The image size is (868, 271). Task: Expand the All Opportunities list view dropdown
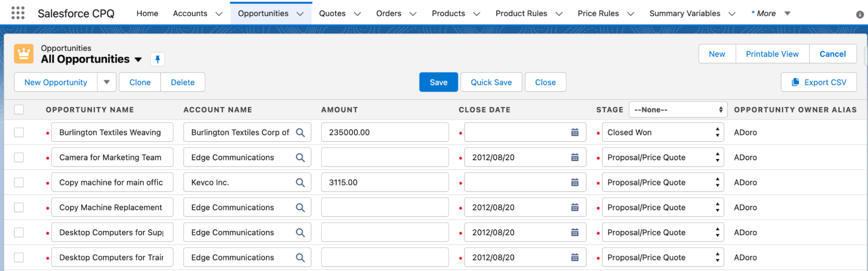[x=138, y=59]
